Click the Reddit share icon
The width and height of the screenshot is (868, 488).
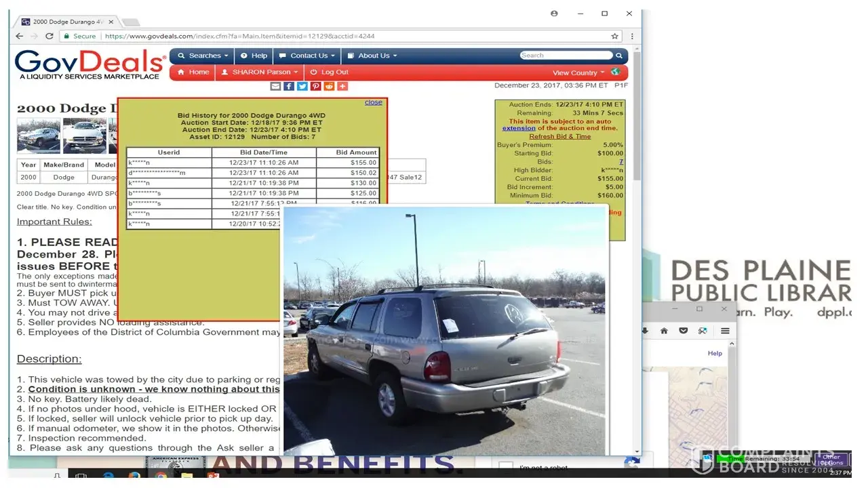[x=329, y=86]
